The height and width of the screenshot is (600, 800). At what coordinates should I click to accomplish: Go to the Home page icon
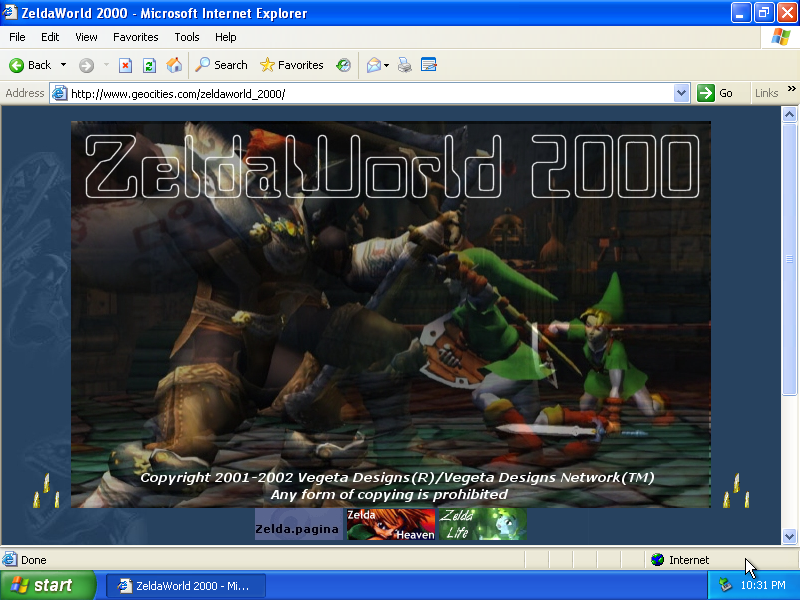click(x=174, y=65)
